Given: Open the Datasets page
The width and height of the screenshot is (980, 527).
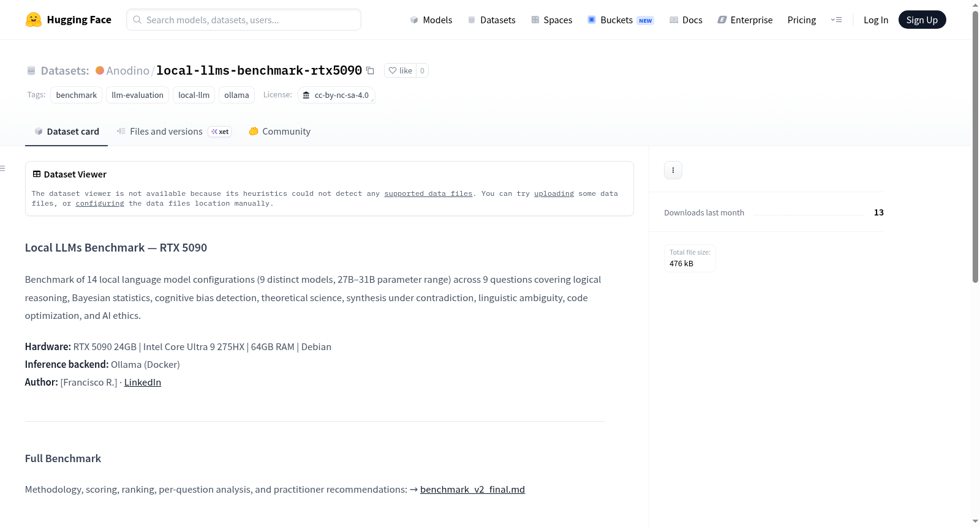Looking at the screenshot, I should click(x=492, y=20).
